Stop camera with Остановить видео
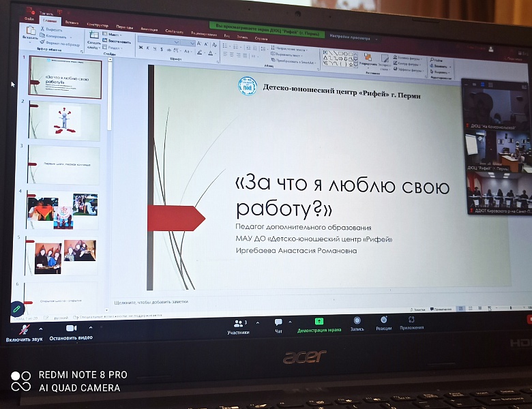This screenshot has width=532, height=409. [71, 333]
